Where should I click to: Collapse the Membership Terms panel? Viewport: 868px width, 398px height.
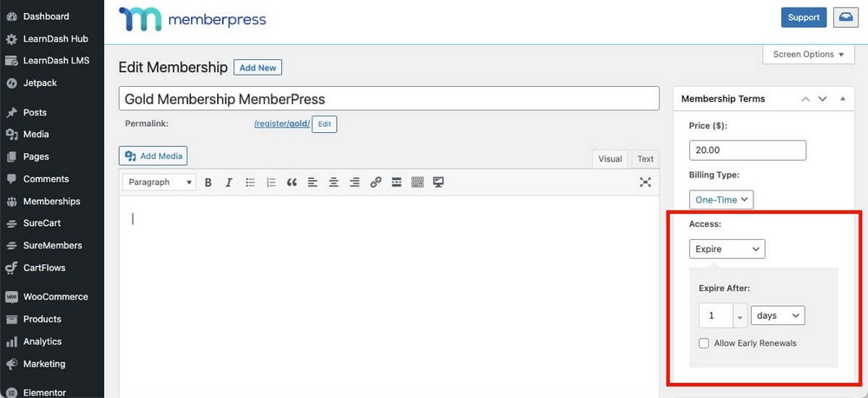coord(843,99)
